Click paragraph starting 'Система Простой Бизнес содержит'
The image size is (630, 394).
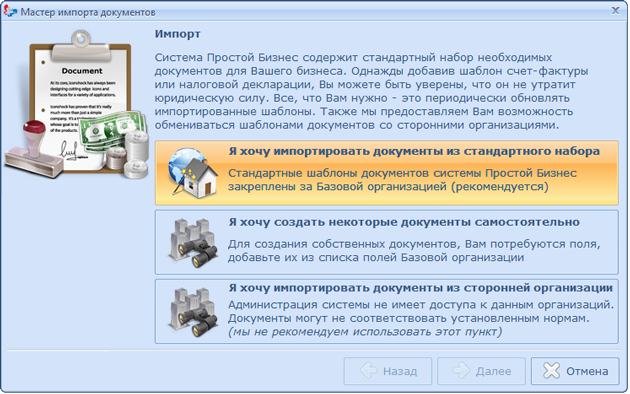[x=371, y=91]
